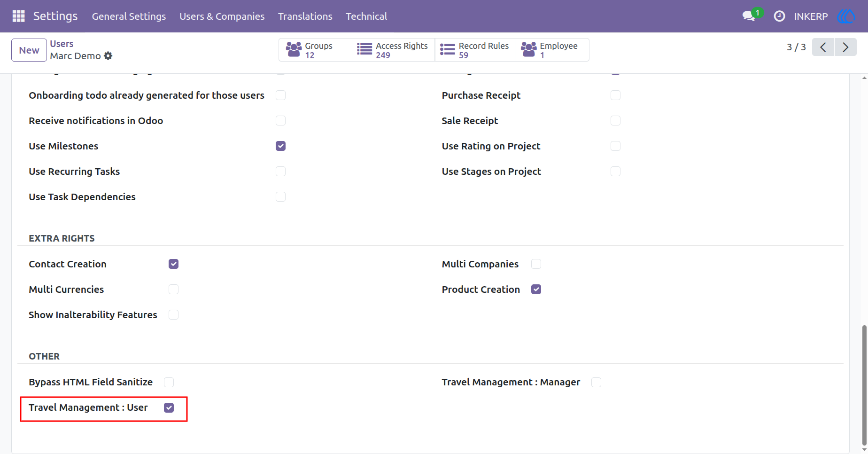The height and width of the screenshot is (454, 868).
Task: Open the Users & Companies menu
Action: (x=222, y=16)
